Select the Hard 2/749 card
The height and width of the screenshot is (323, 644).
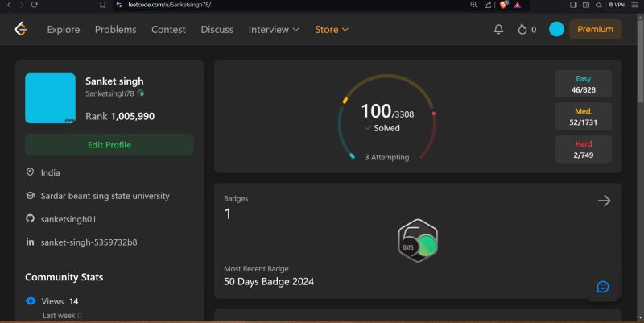pos(583,149)
